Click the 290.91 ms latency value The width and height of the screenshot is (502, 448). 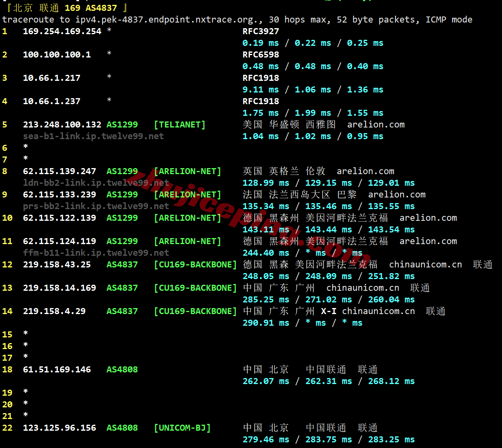pos(266,323)
